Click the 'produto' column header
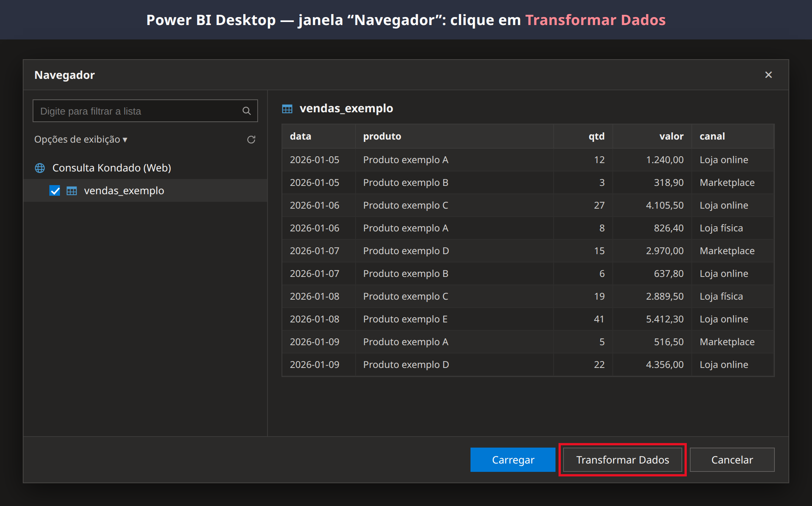This screenshot has width=812, height=506. tap(454, 136)
